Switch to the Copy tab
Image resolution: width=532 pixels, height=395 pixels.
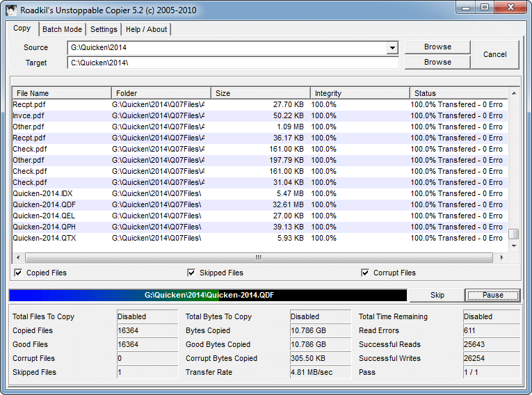click(x=22, y=29)
